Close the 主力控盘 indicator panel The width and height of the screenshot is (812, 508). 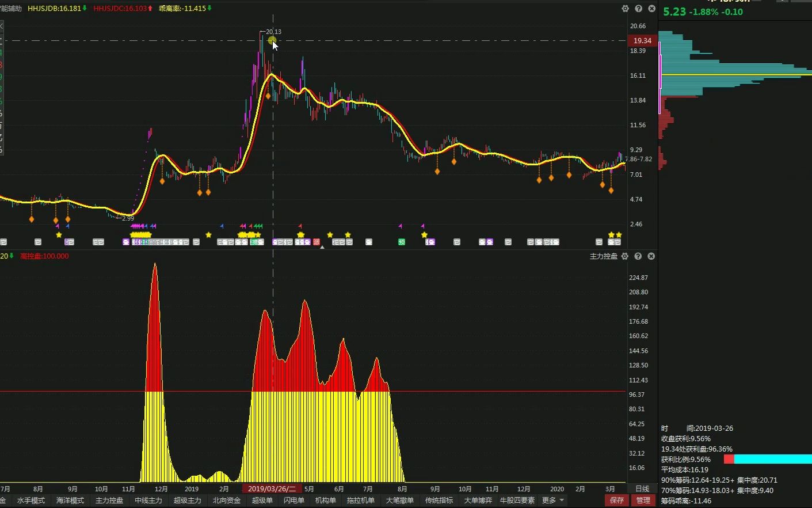[x=651, y=256]
